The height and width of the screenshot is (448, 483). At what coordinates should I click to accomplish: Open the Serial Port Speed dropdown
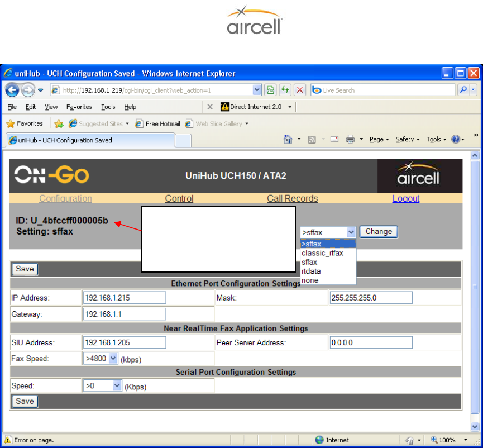click(102, 386)
